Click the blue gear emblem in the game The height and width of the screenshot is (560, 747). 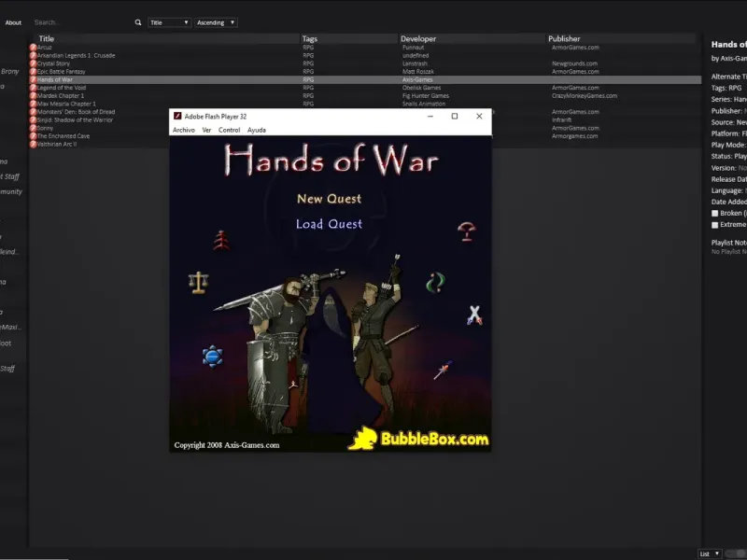213,357
